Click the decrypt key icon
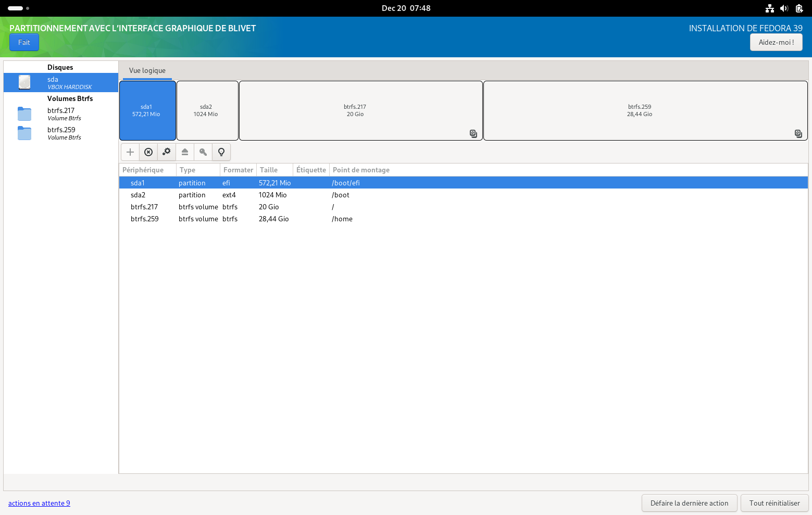Screen dimensions: 812x515 203,152
